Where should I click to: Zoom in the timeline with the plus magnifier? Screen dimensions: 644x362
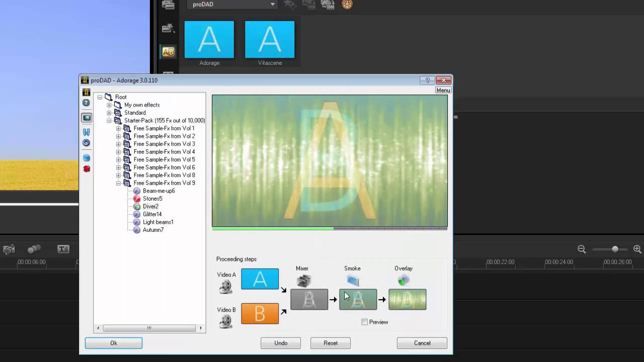pyautogui.click(x=637, y=249)
